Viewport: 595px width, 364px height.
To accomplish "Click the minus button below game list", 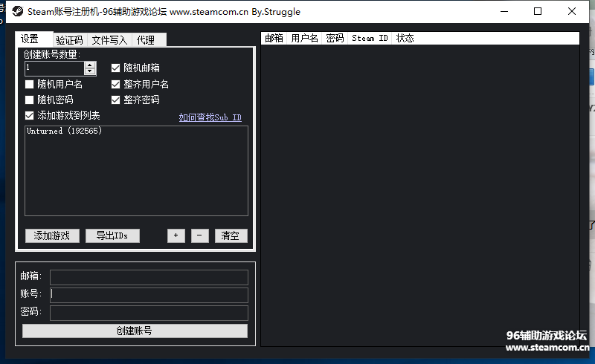I will point(199,235).
